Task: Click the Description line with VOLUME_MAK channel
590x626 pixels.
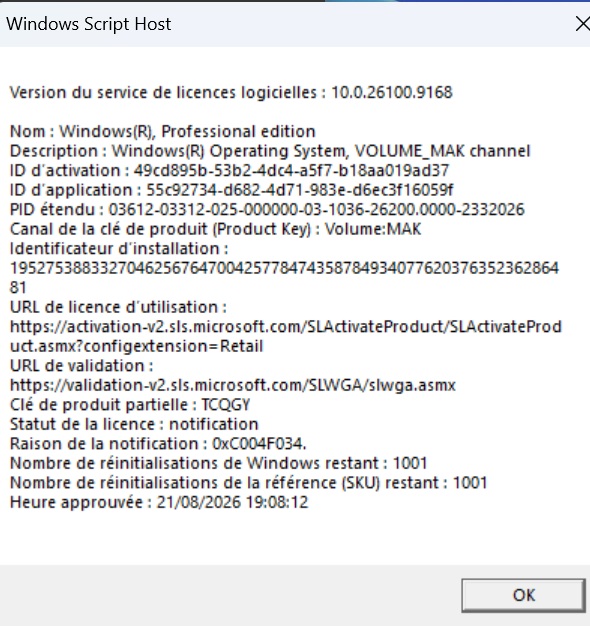Action: [x=270, y=151]
